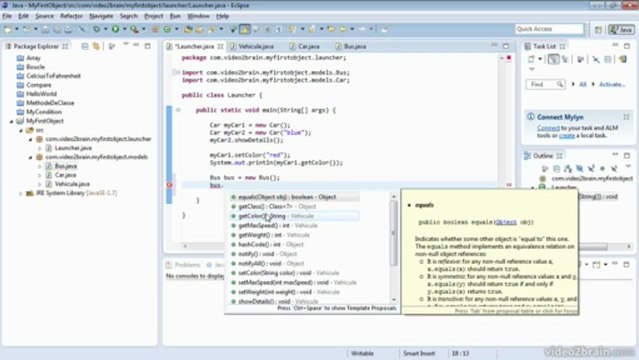Click the Save All toolbar icon

57,29
